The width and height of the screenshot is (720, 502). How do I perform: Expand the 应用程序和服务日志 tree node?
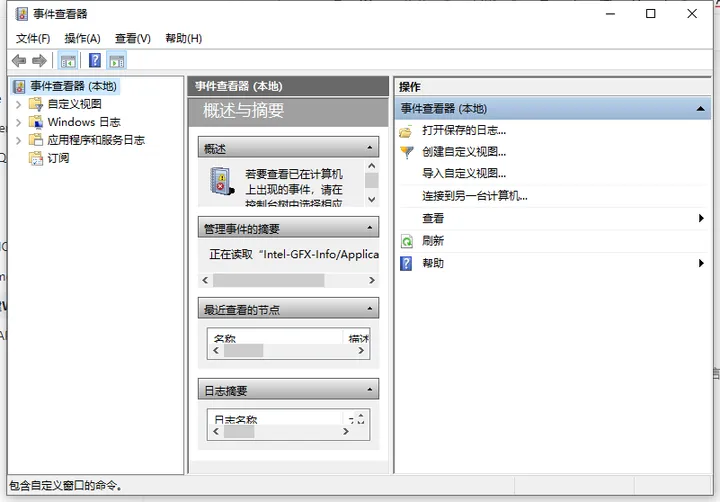click(x=18, y=141)
